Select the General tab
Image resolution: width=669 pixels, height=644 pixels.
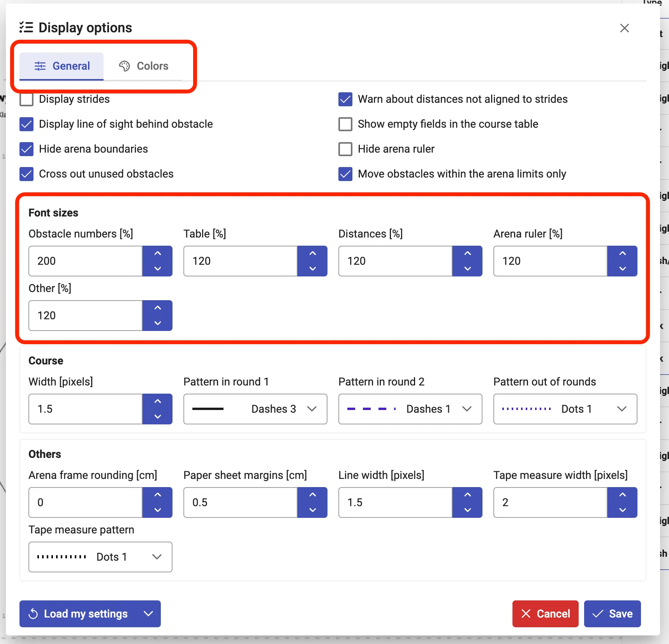[x=62, y=66]
